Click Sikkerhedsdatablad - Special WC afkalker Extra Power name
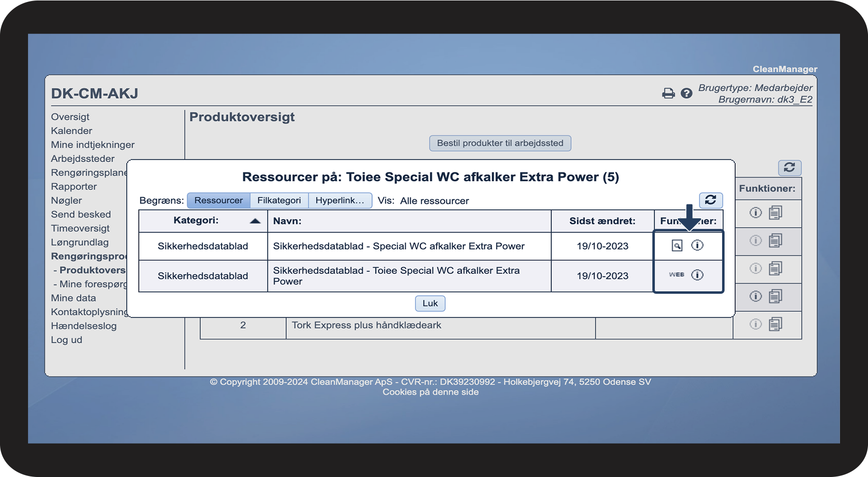Viewport: 868px width, 477px height. pos(399,246)
